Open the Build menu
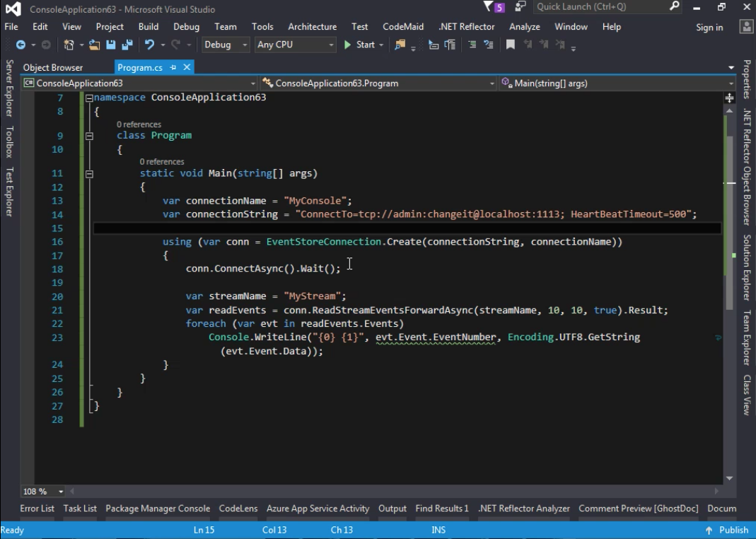 tap(149, 27)
